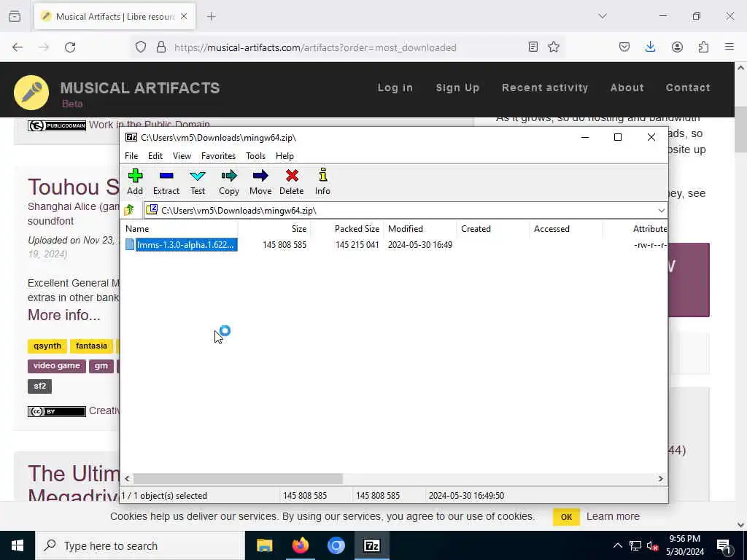747x560 pixels.
Task: Choose the Move toolbar icon
Action: [260, 182]
